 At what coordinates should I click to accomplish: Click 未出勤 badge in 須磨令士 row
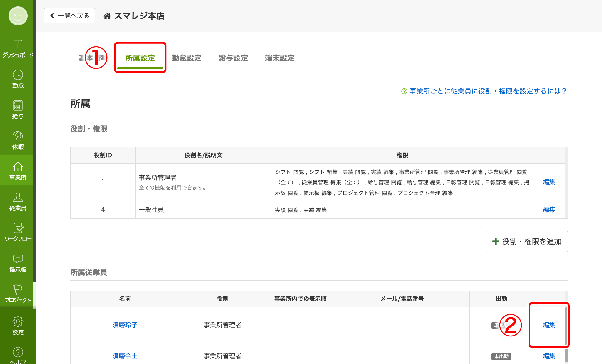(501, 356)
